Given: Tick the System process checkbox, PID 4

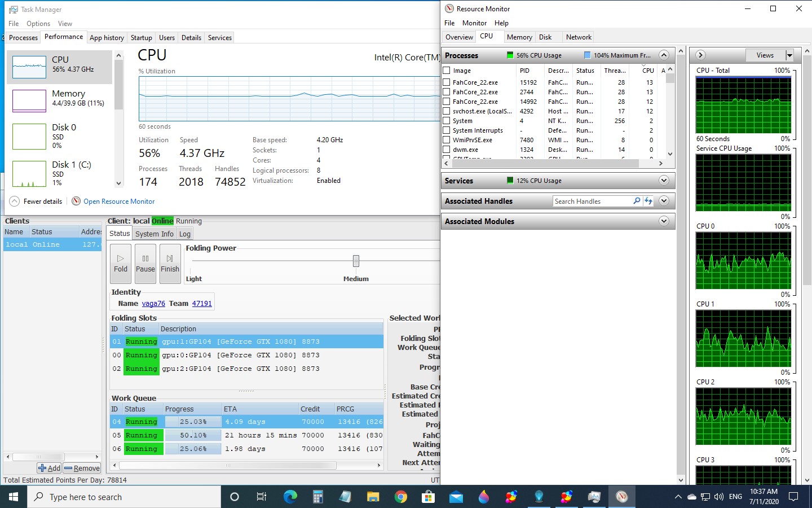Looking at the screenshot, I should pos(447,121).
